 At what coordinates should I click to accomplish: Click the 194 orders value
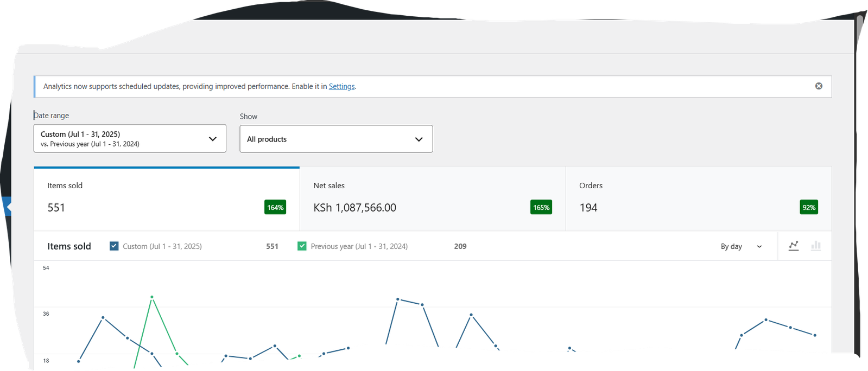(x=588, y=208)
